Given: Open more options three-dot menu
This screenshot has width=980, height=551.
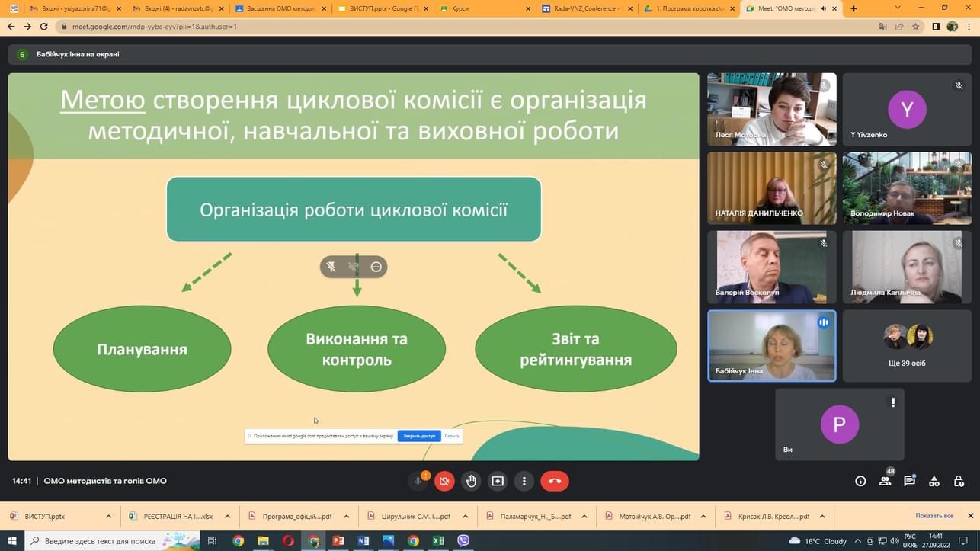Looking at the screenshot, I should [x=524, y=481].
